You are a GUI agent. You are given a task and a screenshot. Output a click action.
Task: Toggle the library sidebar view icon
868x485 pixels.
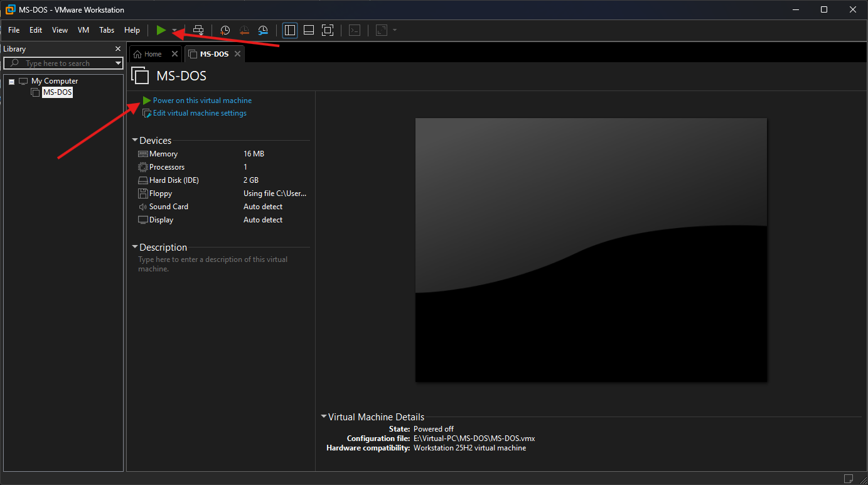pyautogui.click(x=290, y=30)
